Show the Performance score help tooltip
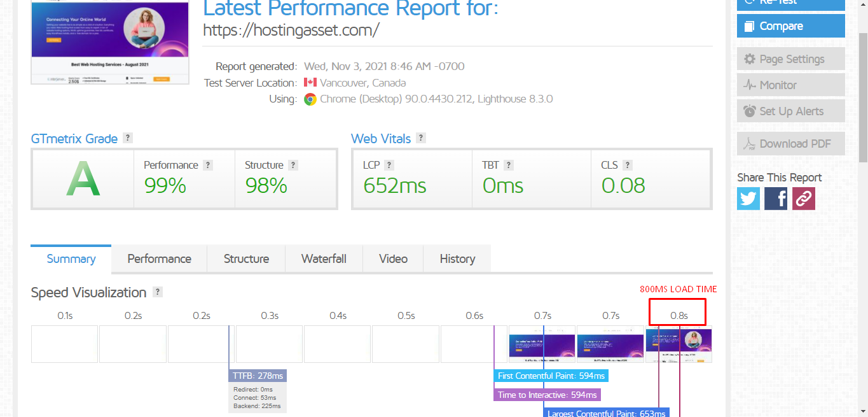 [208, 165]
